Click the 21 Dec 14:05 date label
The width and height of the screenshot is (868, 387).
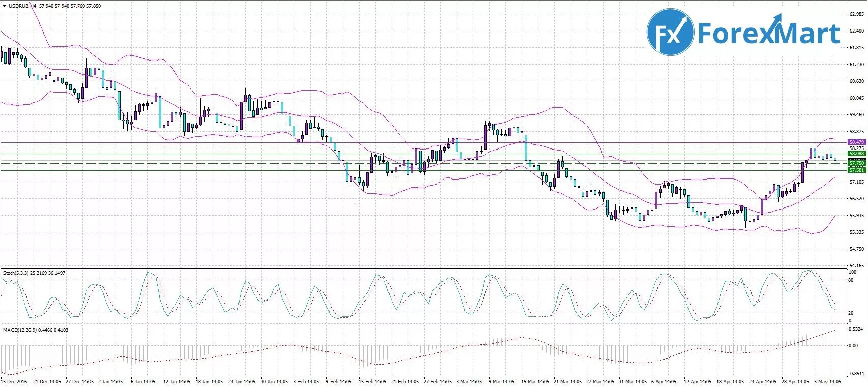point(47,381)
